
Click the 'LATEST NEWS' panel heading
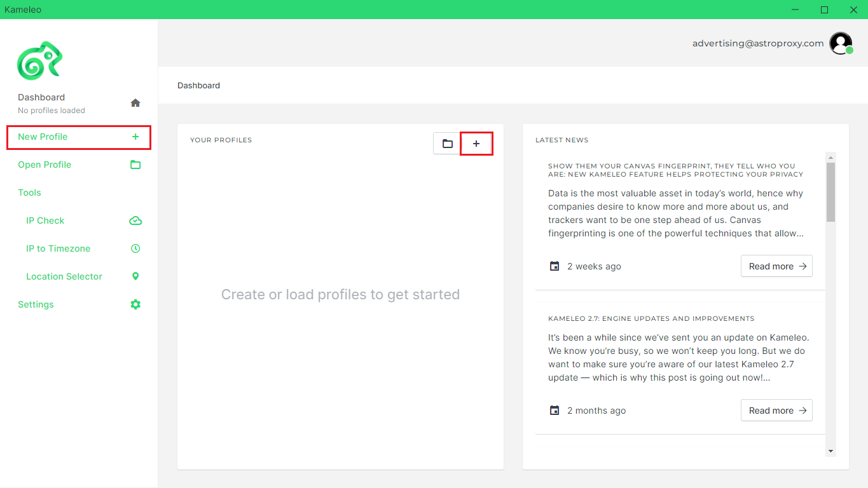click(561, 140)
